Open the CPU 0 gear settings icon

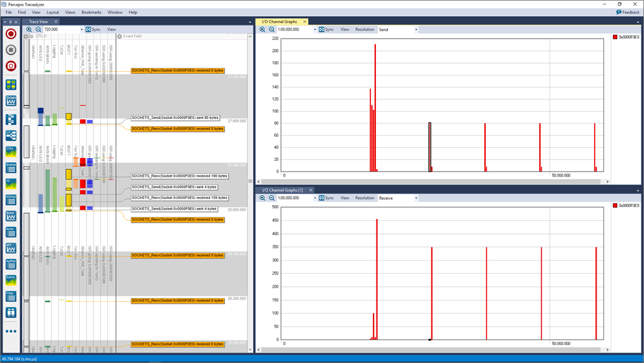[x=26, y=36]
